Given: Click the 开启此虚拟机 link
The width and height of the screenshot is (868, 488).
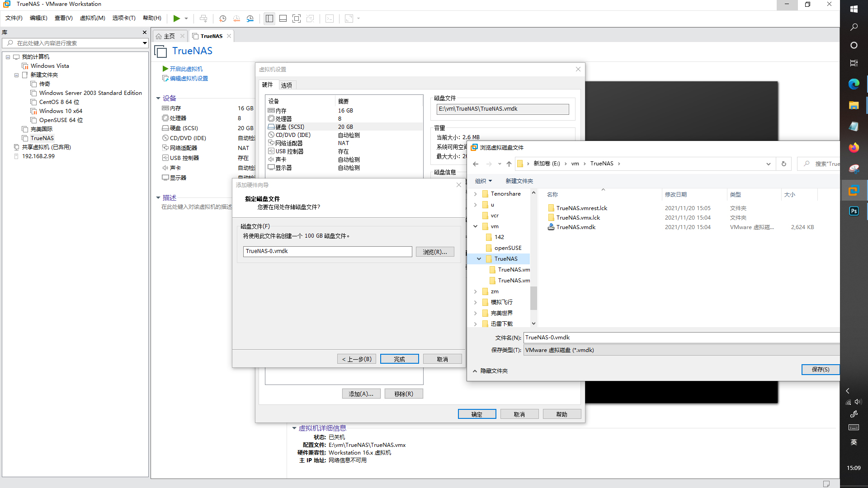Looking at the screenshot, I should click(x=186, y=69).
